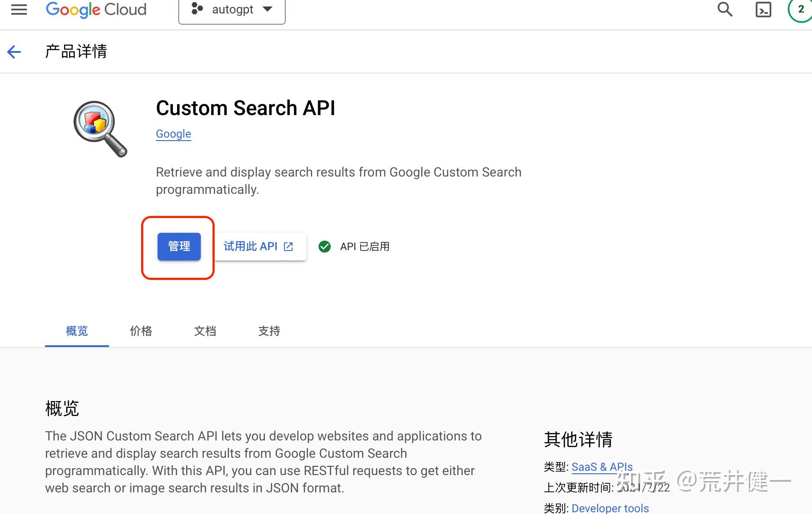Open the SaaS & APIs link
The image size is (812, 514).
click(602, 467)
